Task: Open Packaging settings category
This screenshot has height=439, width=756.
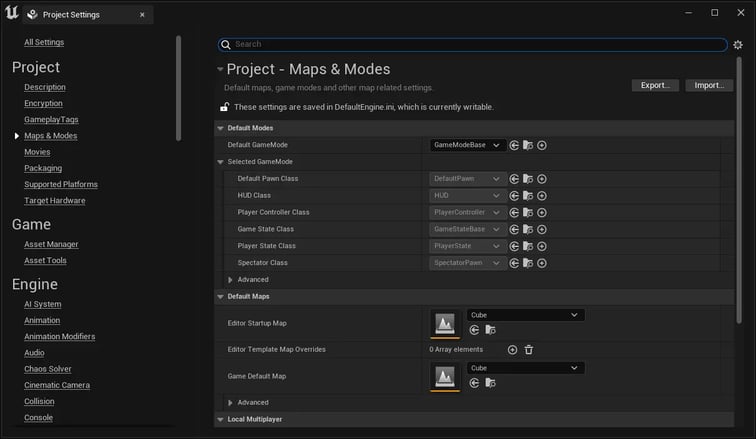Action: (x=43, y=168)
